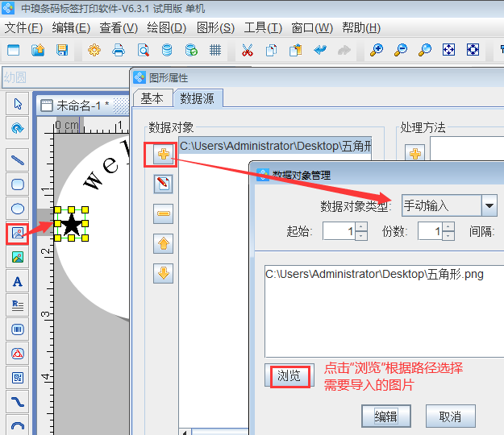This screenshot has width=504, height=435.
Task: Increase the 起始 value with up stepper
Action: tap(360, 227)
